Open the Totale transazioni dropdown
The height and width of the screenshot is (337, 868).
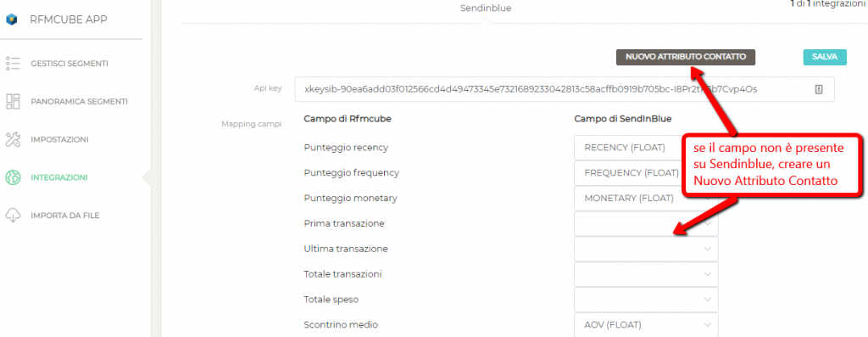(x=646, y=274)
